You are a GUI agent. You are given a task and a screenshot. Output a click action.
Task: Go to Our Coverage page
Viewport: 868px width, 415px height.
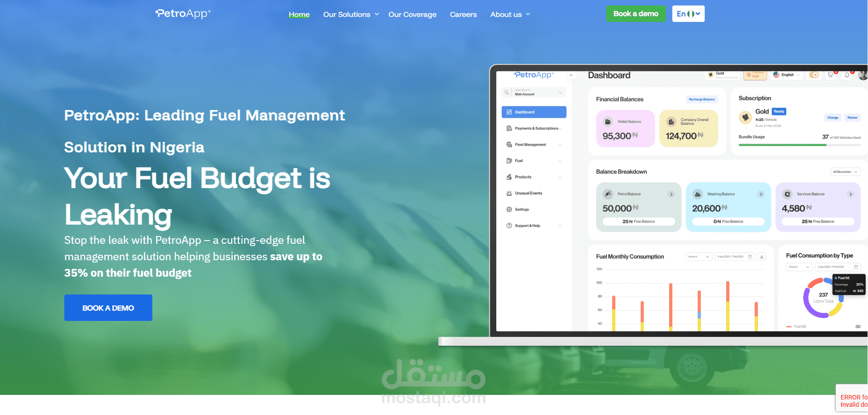coord(412,15)
